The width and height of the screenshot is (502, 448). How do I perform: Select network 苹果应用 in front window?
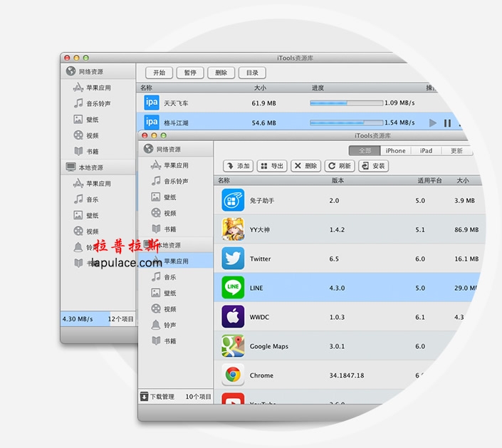(176, 165)
